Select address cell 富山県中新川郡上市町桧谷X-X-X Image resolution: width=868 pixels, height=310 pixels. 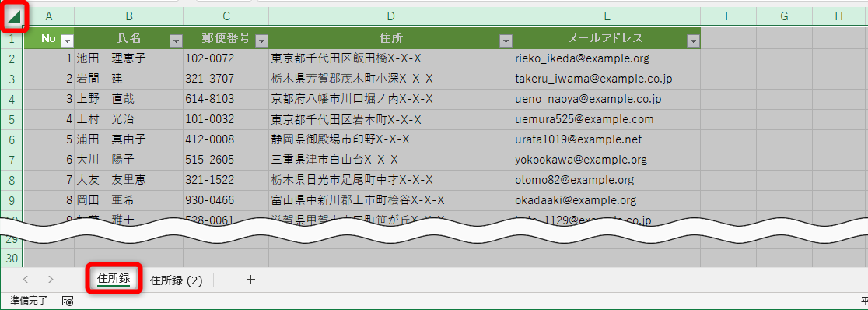[x=390, y=201]
